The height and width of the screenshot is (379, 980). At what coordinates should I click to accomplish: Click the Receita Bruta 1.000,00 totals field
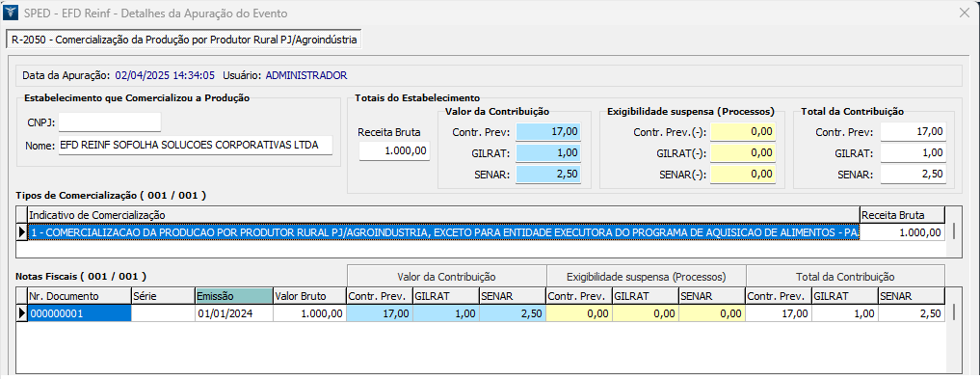tap(394, 150)
